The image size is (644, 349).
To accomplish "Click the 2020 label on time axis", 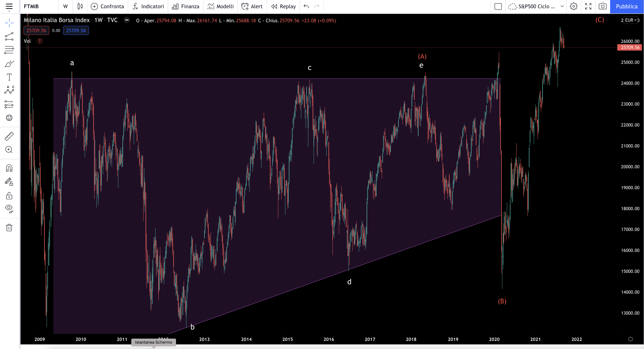I will point(494,339).
